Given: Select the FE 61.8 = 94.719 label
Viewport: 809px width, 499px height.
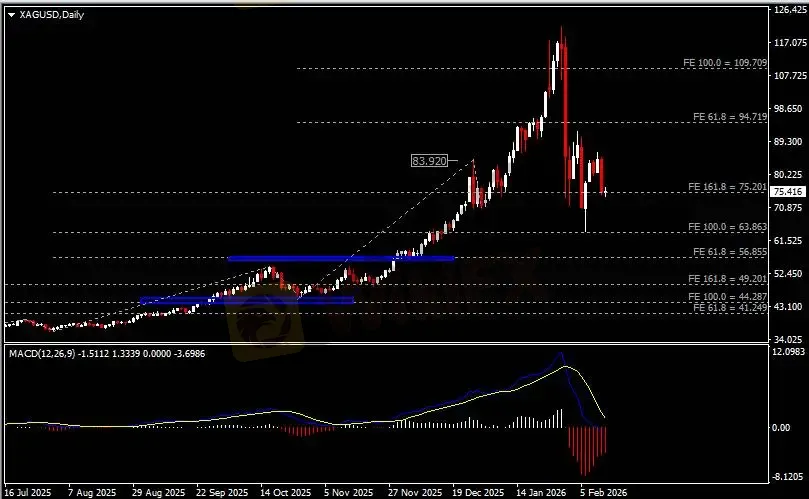Looking at the screenshot, I should point(730,117).
